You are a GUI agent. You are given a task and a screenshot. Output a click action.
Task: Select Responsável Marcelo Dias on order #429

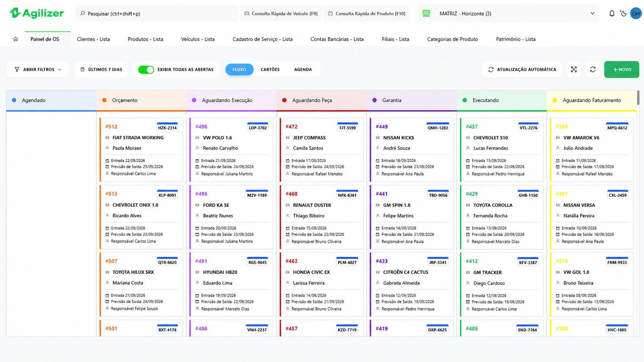click(x=495, y=241)
